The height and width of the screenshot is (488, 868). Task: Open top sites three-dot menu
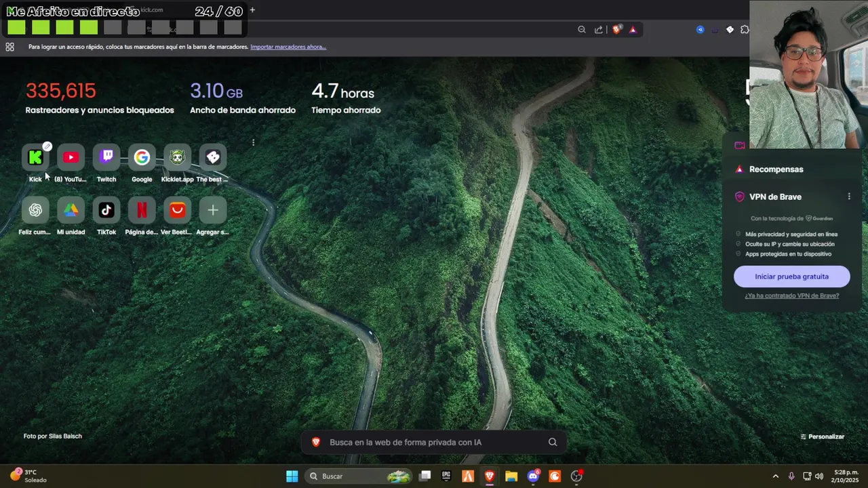tap(253, 142)
